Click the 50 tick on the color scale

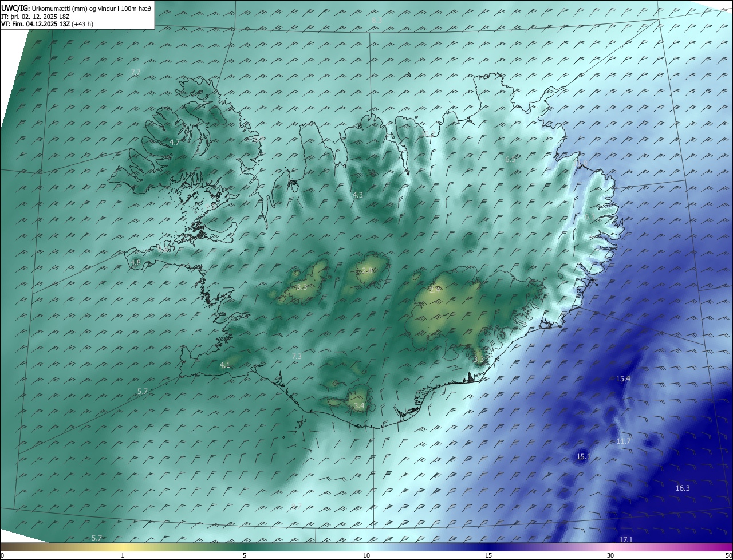(x=728, y=556)
